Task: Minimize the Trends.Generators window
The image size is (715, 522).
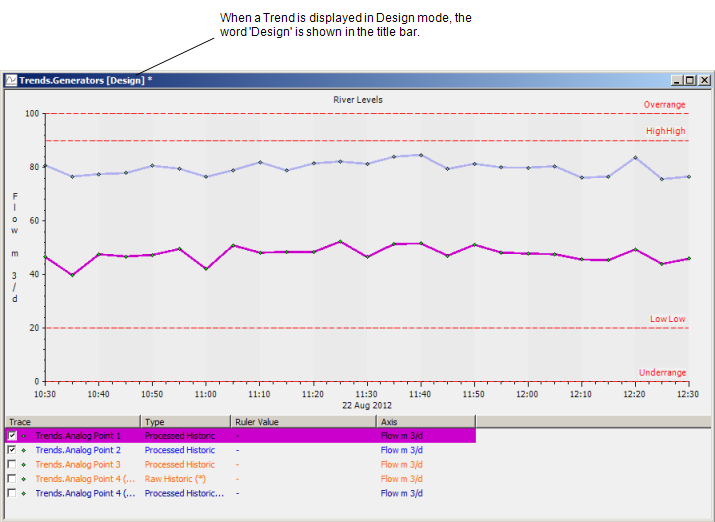Action: point(678,79)
